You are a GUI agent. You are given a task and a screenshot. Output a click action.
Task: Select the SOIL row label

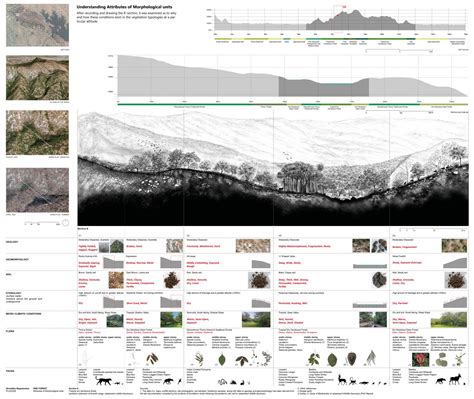(x=9, y=275)
